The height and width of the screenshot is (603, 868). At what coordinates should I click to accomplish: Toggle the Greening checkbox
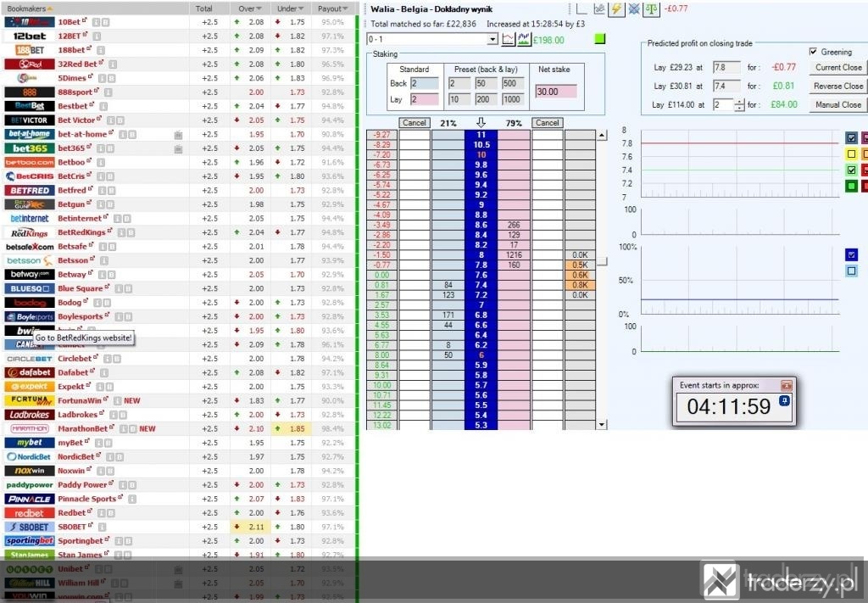point(813,52)
